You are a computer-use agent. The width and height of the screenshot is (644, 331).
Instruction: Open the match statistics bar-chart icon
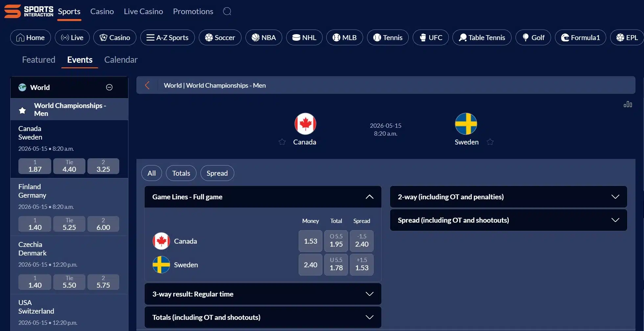coord(628,104)
